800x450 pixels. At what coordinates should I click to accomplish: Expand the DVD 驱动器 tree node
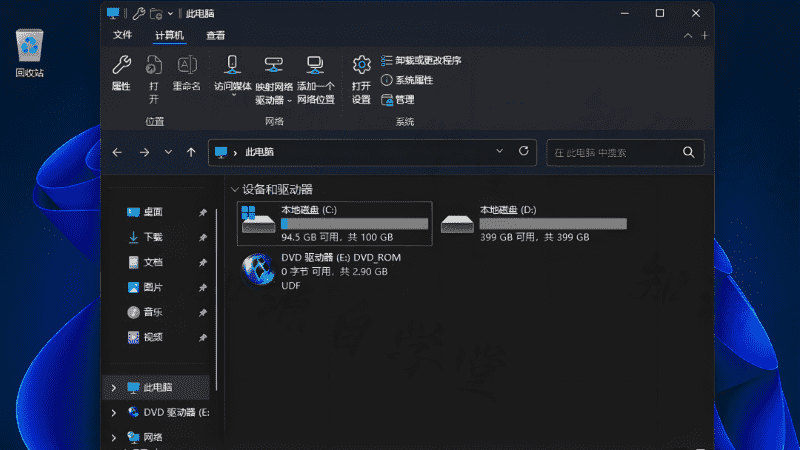pyautogui.click(x=114, y=413)
